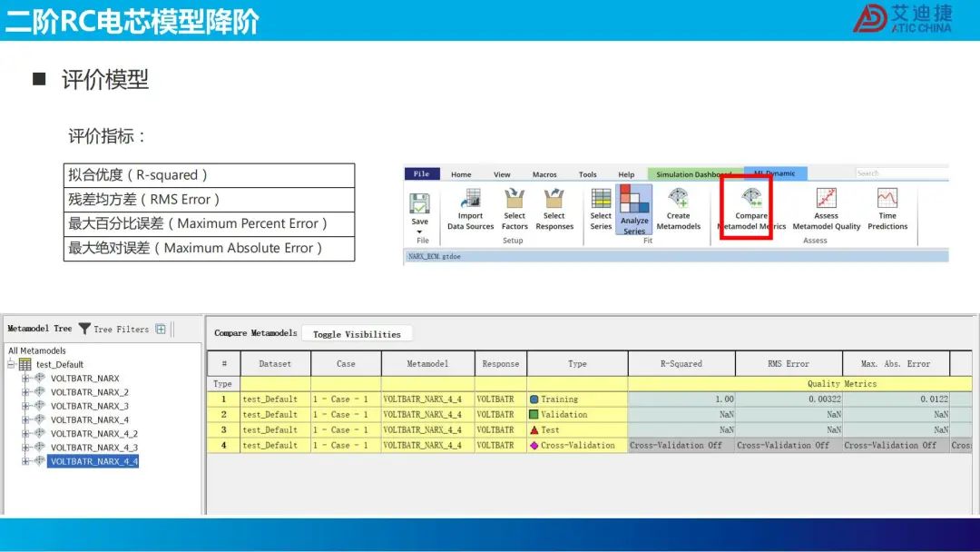
Task: Open the Time Predictions tool
Action: point(887,200)
